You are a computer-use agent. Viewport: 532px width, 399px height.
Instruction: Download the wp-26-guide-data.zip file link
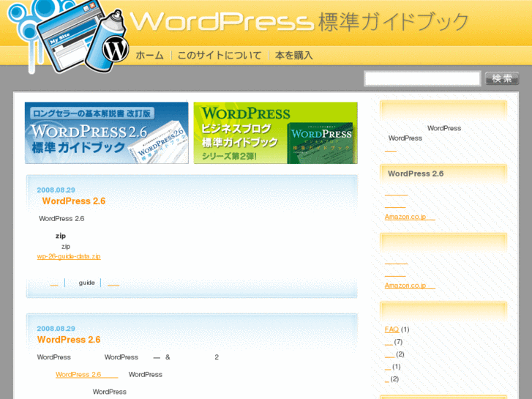[x=69, y=256]
